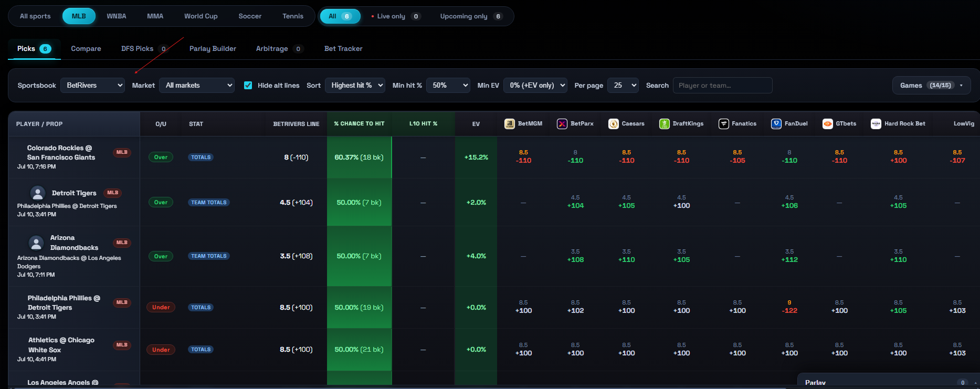Switch to Live only games
The height and width of the screenshot is (389, 980).
click(x=396, y=16)
